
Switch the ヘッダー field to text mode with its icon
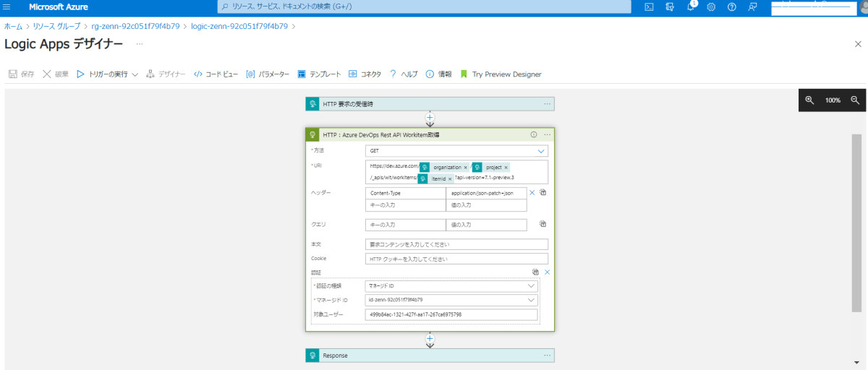click(543, 193)
